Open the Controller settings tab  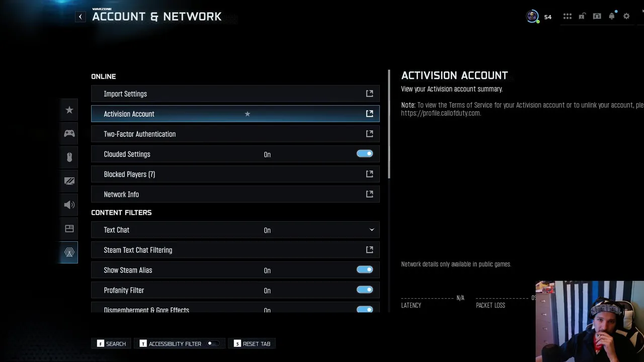click(69, 133)
